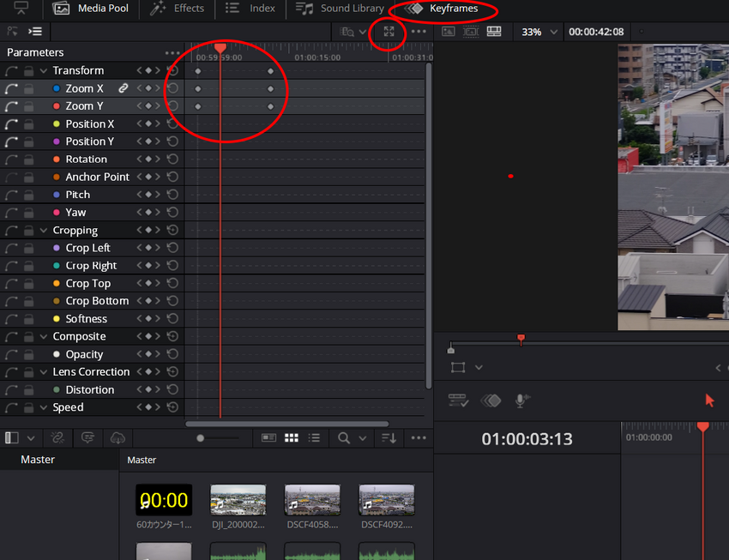Toggle the Zoom X and Y link icon
The width and height of the screenshot is (729, 560).
124,88
